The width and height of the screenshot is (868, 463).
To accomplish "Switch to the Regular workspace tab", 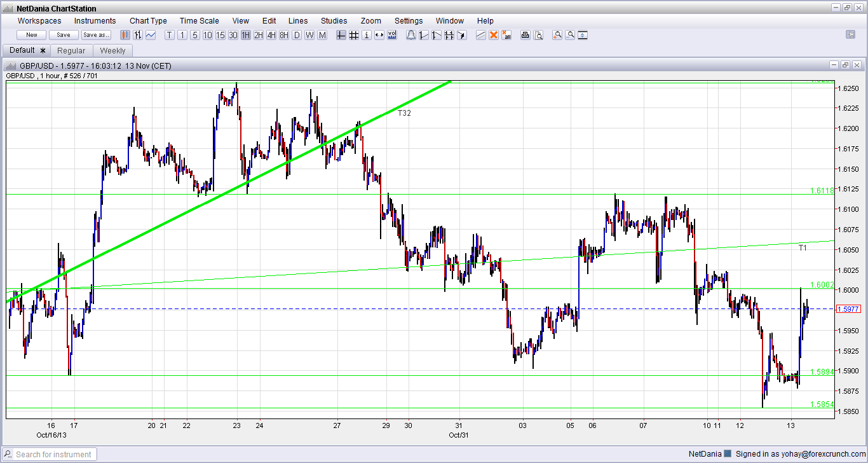I will (71, 50).
